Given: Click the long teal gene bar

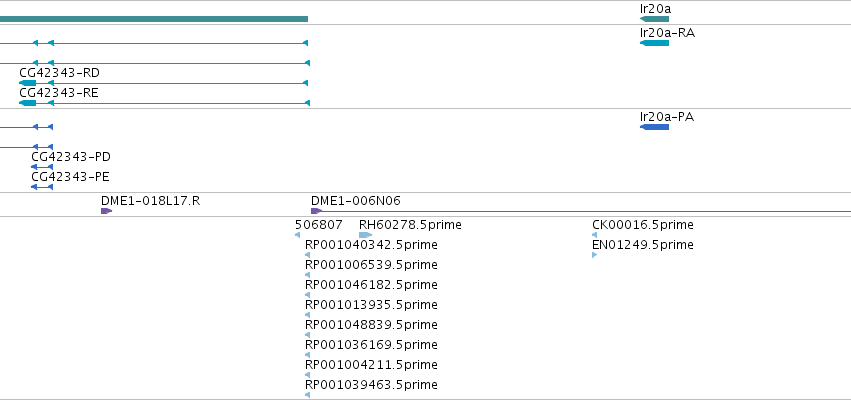Looking at the screenshot, I should pyautogui.click(x=154, y=19).
